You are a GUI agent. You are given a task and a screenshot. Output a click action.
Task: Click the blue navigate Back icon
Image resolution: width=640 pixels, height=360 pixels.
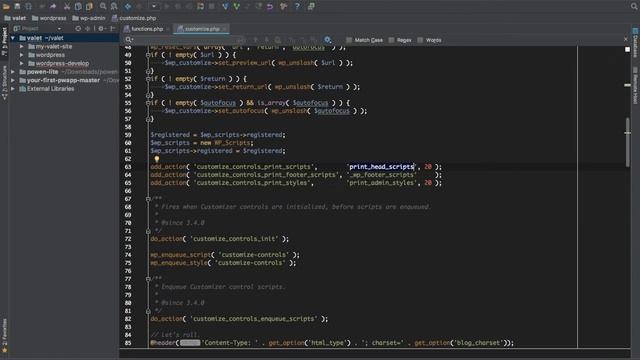click(x=128, y=6)
